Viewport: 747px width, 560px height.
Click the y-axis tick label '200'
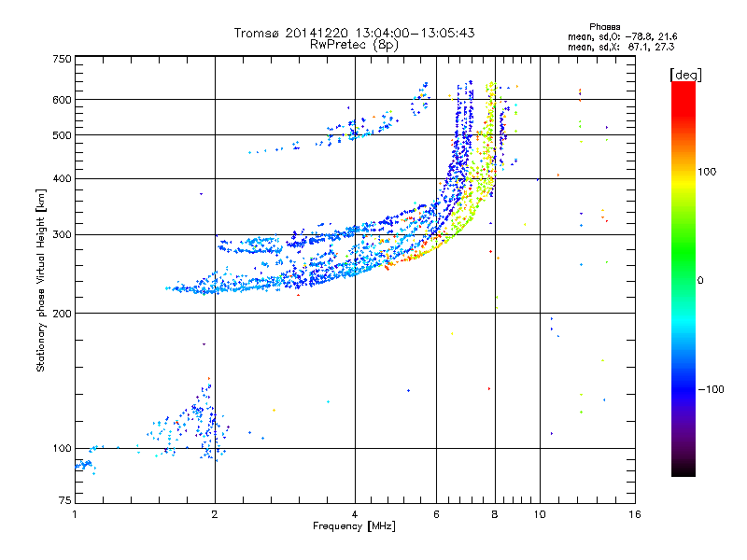[62, 314]
